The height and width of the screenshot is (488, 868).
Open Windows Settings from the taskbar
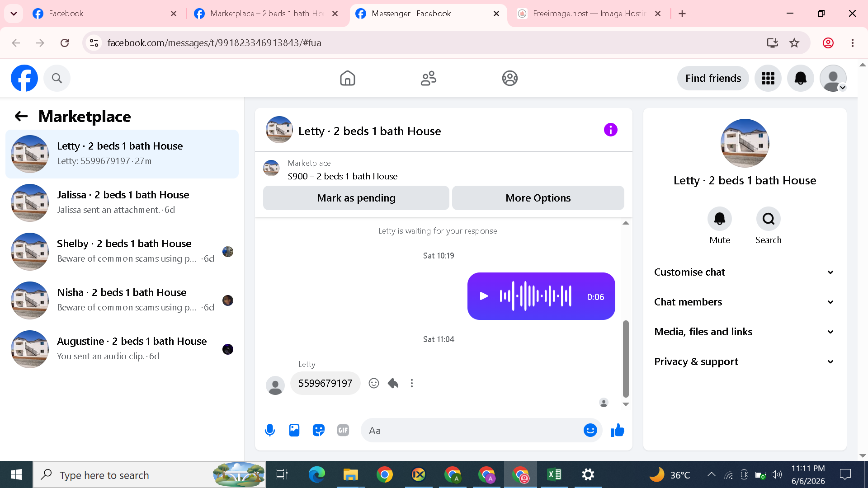pos(588,474)
